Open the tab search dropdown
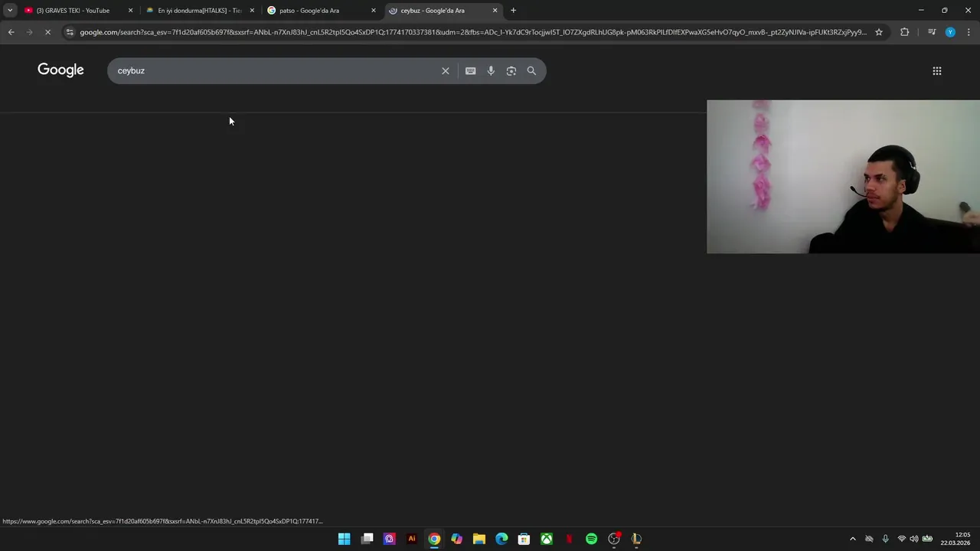The height and width of the screenshot is (551, 980). pos(10,11)
